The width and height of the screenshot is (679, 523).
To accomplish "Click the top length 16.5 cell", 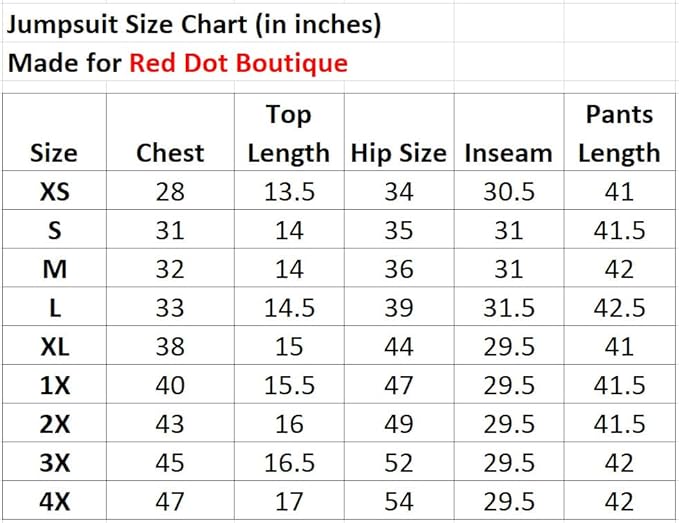I will (x=289, y=463).
